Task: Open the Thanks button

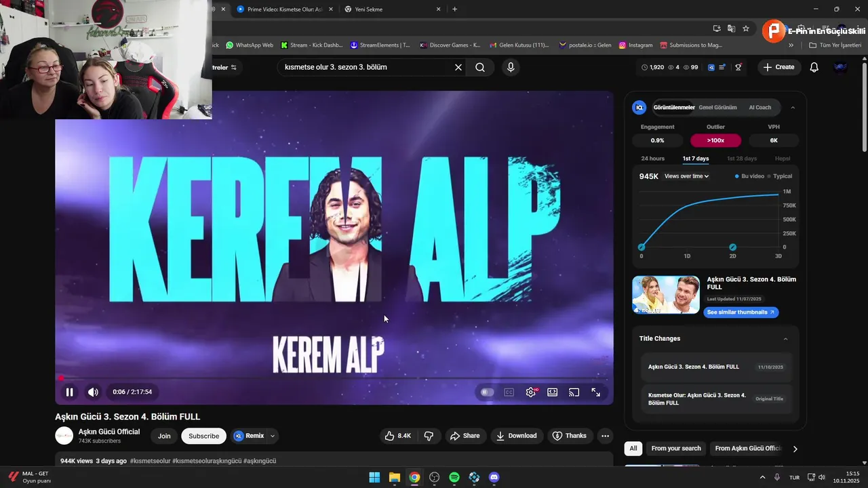Action: pos(570,436)
